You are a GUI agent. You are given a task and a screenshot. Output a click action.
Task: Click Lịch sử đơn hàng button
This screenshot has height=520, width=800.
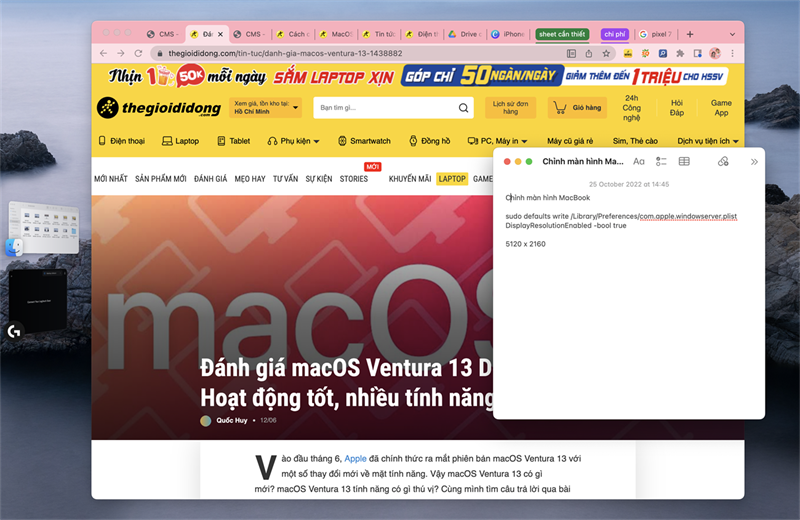(x=510, y=108)
